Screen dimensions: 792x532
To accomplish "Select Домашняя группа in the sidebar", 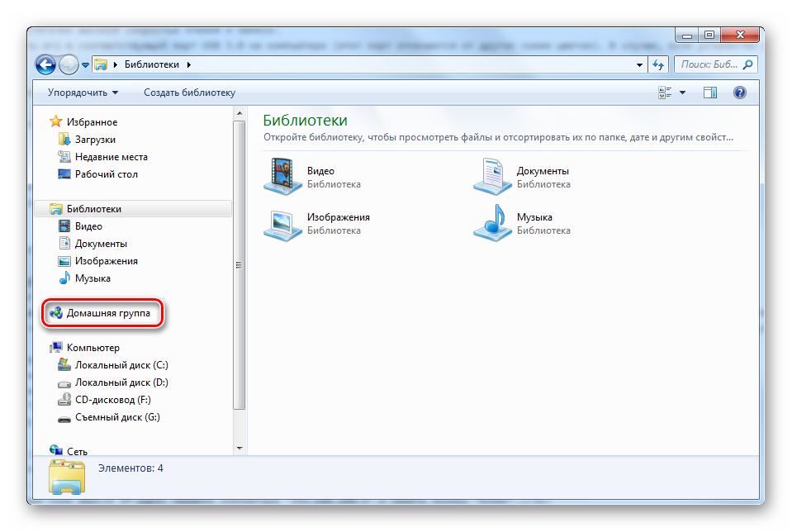I will coord(108,314).
